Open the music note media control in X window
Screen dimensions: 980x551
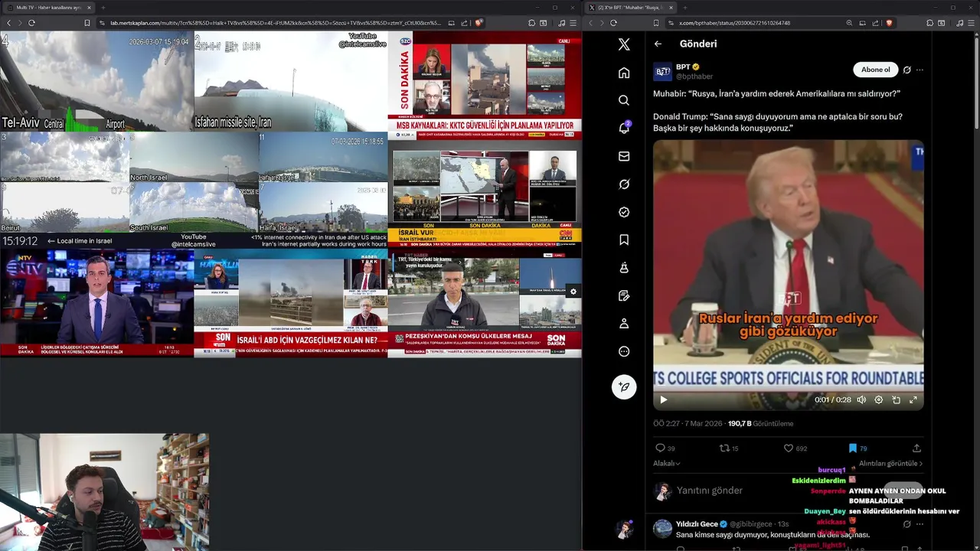[959, 23]
